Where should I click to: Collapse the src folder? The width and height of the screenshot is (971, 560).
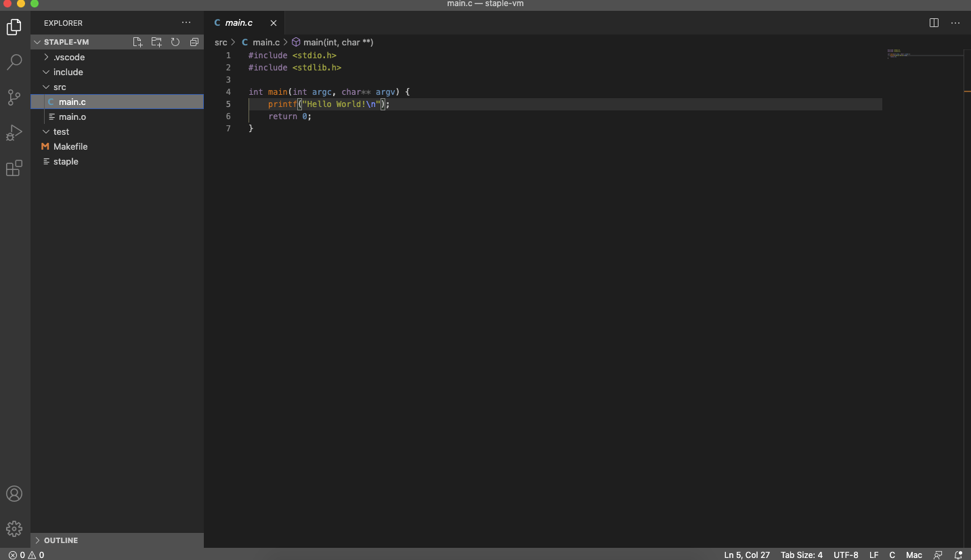point(117,87)
